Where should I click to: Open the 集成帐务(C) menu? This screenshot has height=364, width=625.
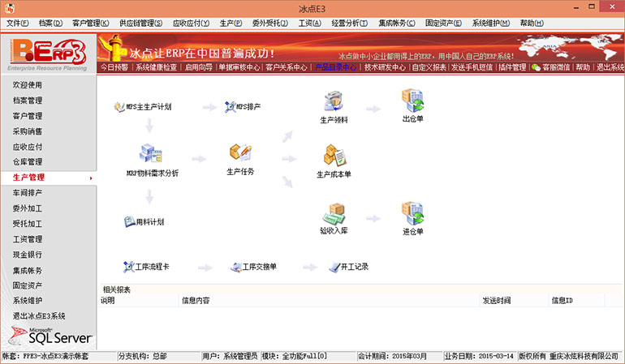point(397,23)
